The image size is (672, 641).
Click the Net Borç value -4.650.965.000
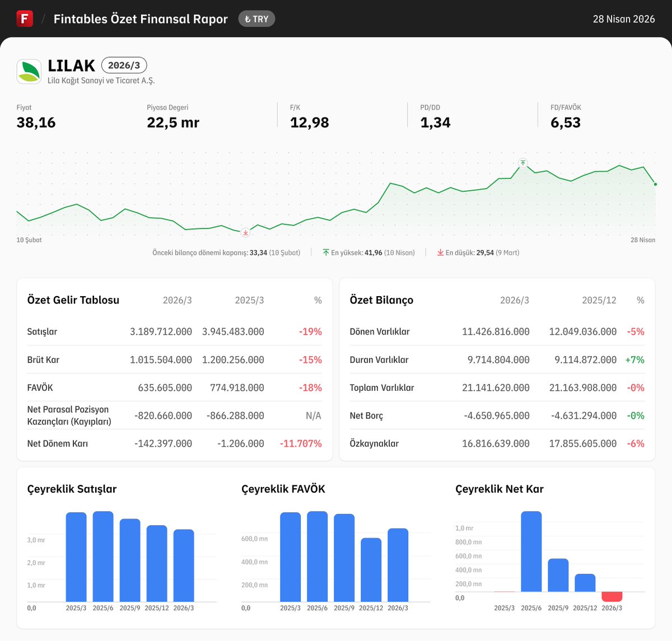(x=497, y=415)
